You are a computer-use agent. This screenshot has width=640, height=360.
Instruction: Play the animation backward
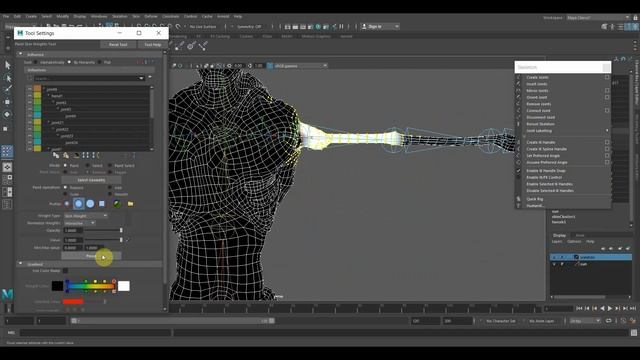pos(602,309)
